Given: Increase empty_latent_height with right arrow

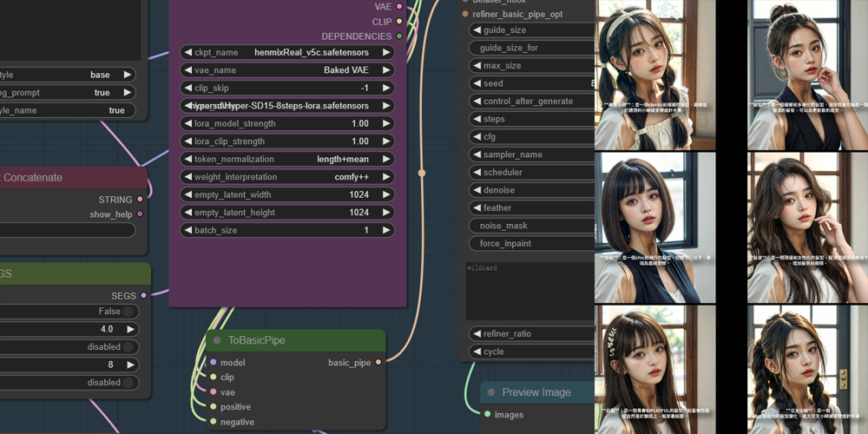Looking at the screenshot, I should coord(387,212).
